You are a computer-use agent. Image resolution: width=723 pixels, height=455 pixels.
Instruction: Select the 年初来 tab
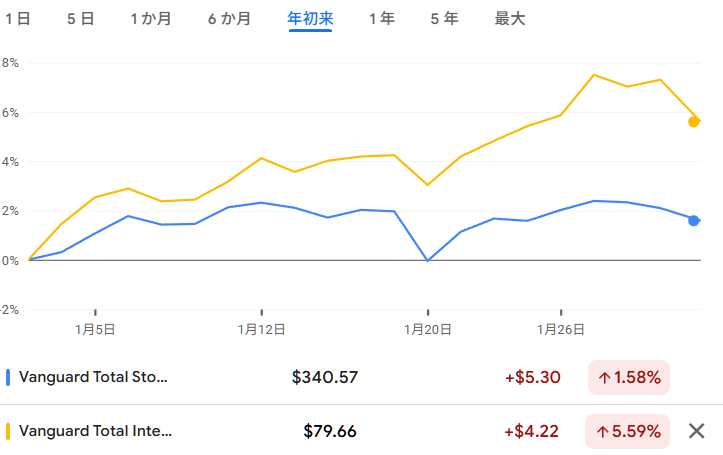(310, 19)
